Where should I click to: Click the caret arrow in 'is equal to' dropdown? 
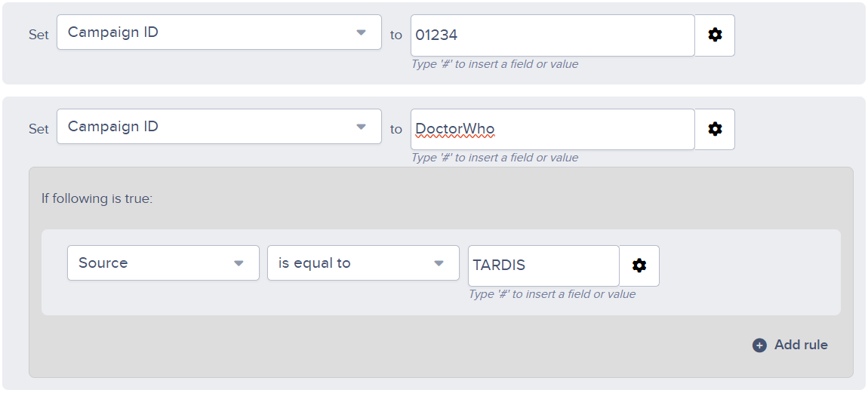439,263
